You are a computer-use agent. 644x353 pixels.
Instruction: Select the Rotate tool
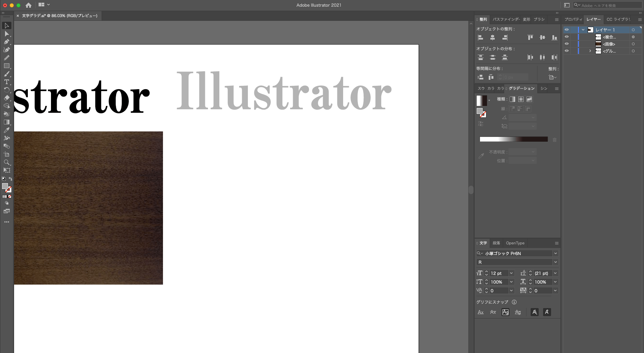[x=6, y=90]
